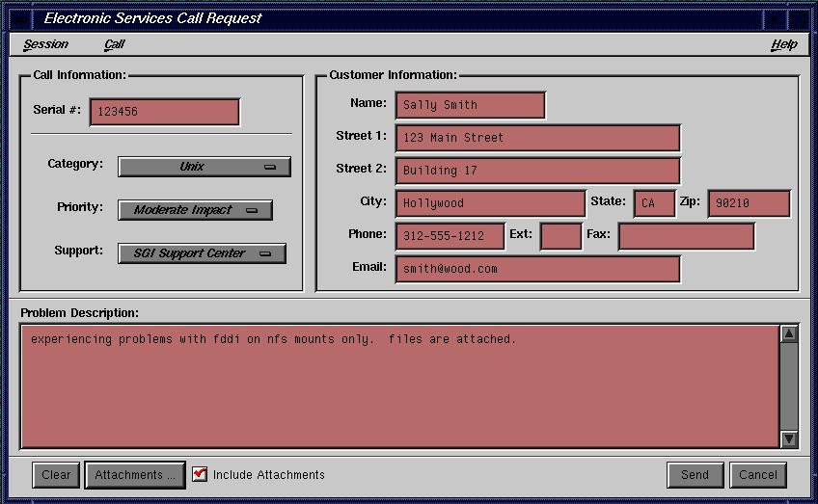Click the scroll down arrow in Problem Description
This screenshot has height=504, width=818.
pyautogui.click(x=788, y=438)
